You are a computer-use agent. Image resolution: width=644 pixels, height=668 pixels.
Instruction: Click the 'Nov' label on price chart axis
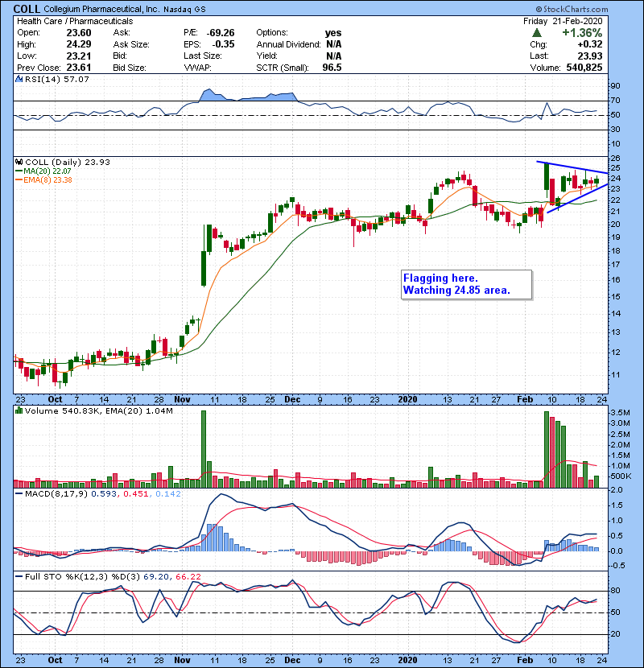pyautogui.click(x=182, y=400)
